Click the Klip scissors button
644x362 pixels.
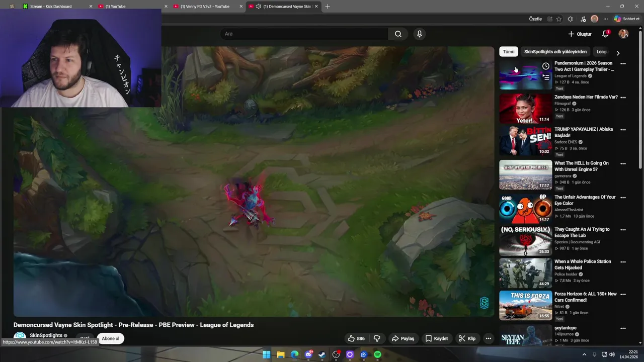(467, 338)
